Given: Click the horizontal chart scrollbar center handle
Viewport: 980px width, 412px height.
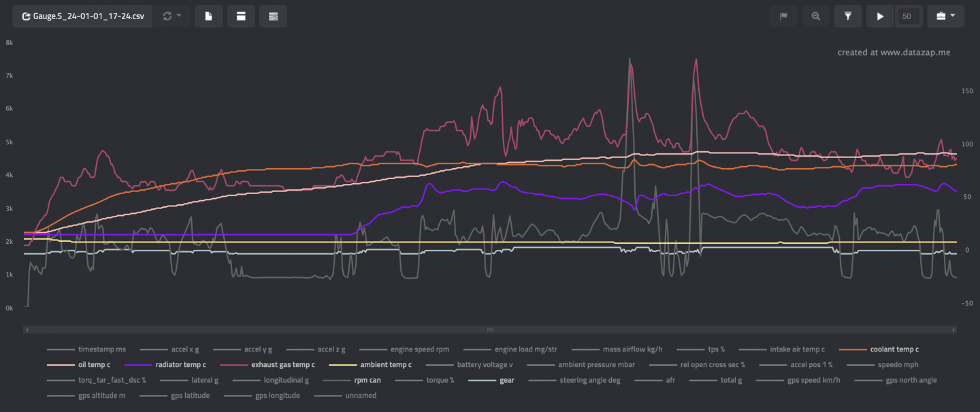Looking at the screenshot, I should pyautogui.click(x=489, y=330).
